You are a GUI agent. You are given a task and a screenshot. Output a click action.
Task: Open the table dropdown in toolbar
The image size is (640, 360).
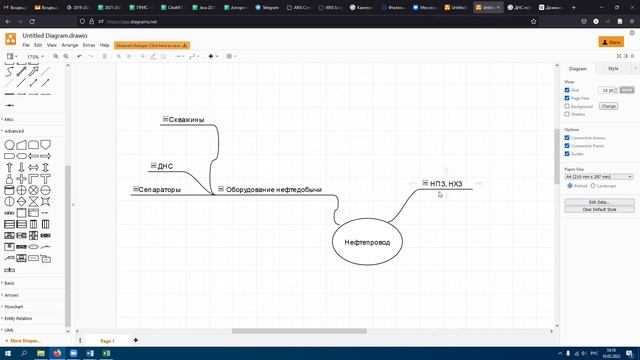pos(231,56)
